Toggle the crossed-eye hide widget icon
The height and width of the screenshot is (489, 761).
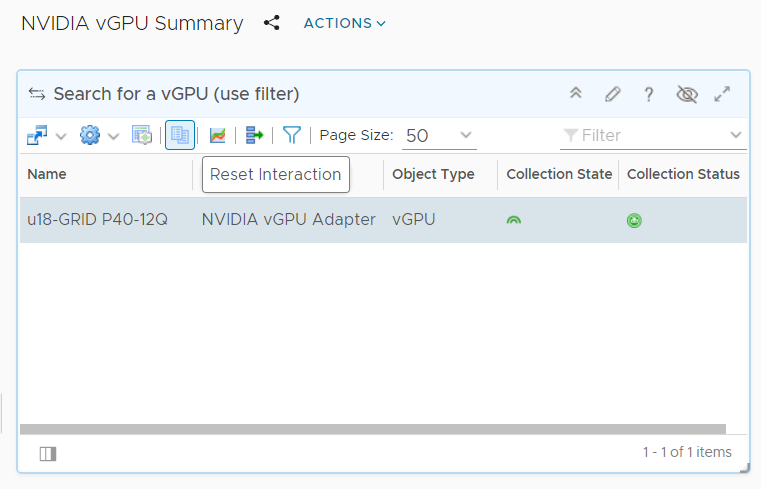click(x=686, y=94)
